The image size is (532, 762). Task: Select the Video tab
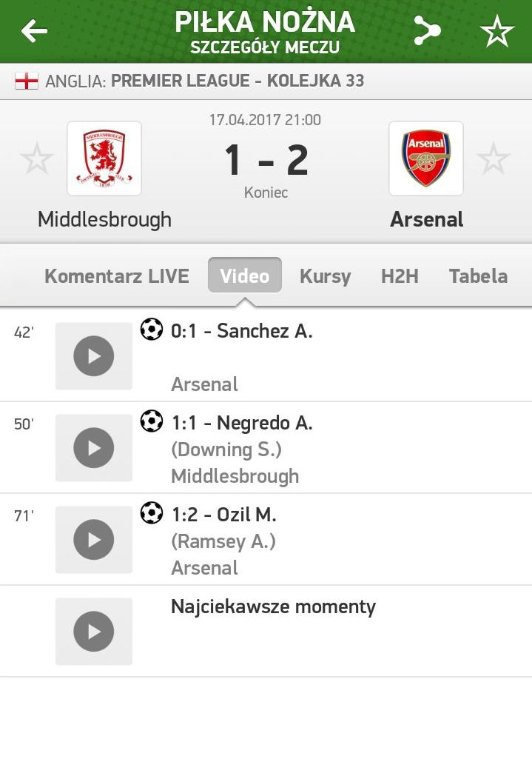click(x=244, y=276)
